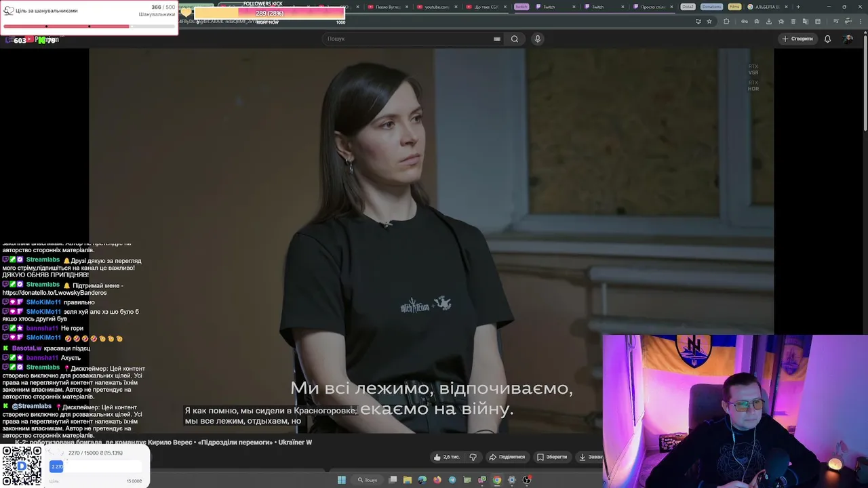Viewport: 868px width, 488px height.
Task: Click bannsha11 username on 'Не гори' message
Action: click(42, 328)
